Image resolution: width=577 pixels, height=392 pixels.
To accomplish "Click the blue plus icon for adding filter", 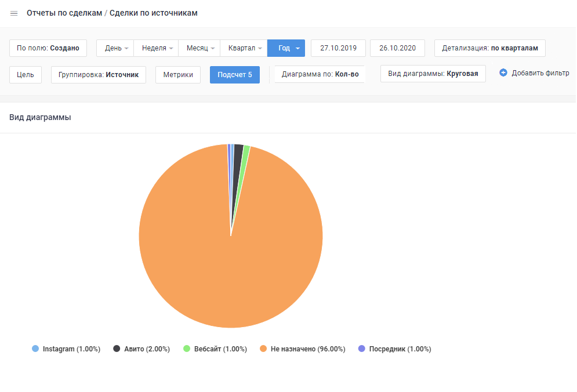I will (x=503, y=73).
